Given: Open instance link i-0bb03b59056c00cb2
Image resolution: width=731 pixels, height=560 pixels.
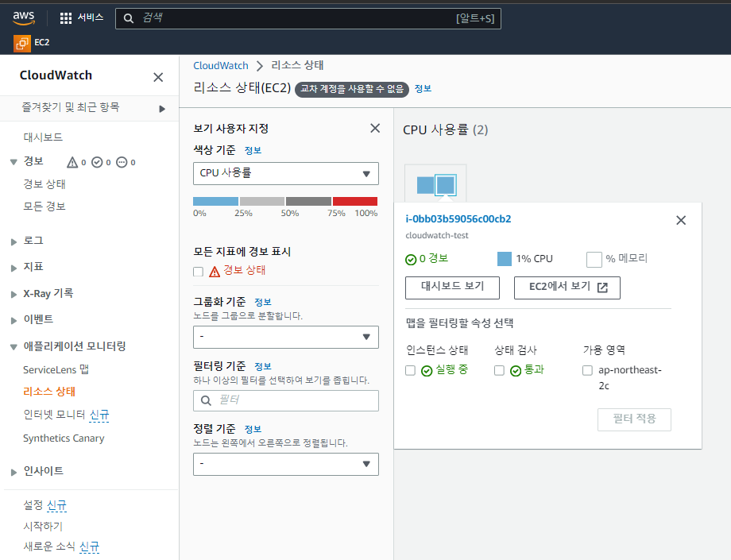Looking at the screenshot, I should coord(458,219).
